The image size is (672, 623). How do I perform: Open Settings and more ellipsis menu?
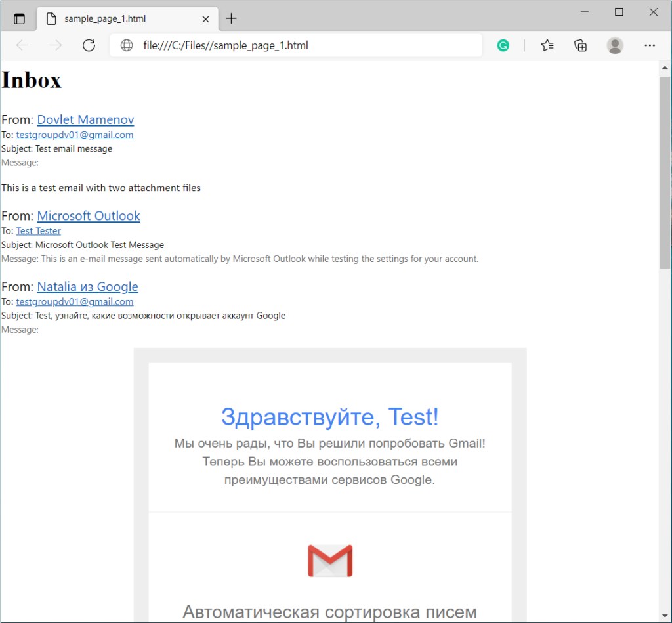point(650,45)
